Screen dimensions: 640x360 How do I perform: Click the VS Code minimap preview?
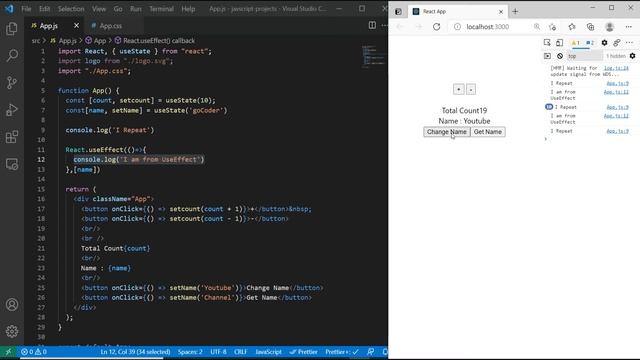[x=374, y=56]
